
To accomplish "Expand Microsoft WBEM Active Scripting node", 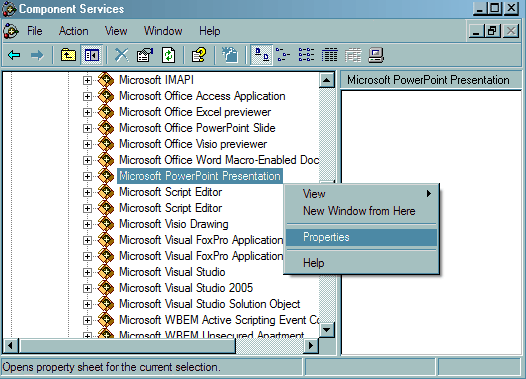I will coord(87,320).
